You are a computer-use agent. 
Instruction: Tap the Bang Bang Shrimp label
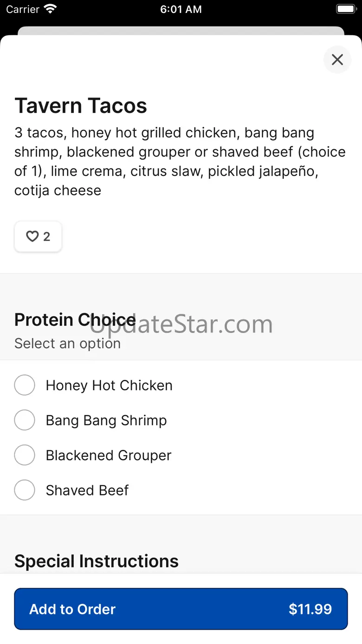[106, 420]
